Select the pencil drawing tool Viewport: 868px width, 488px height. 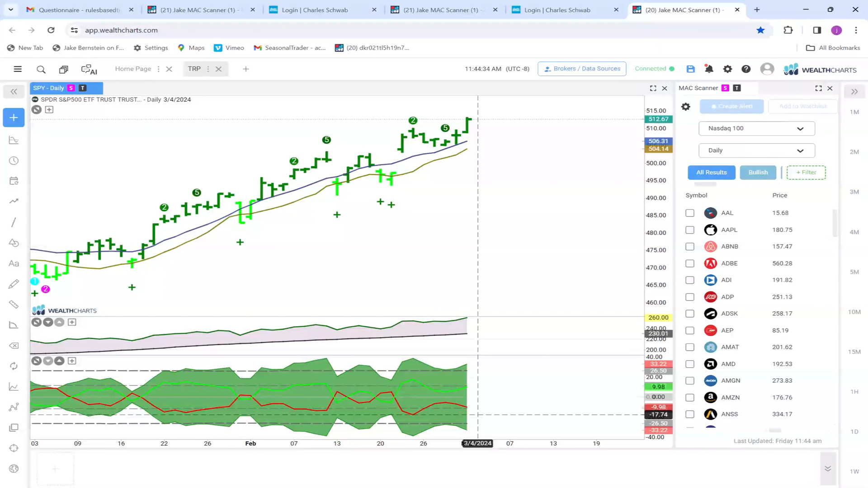pyautogui.click(x=14, y=284)
